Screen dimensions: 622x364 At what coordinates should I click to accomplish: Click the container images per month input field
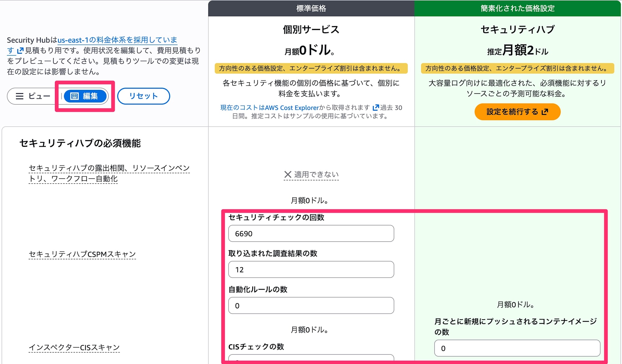tap(517, 348)
